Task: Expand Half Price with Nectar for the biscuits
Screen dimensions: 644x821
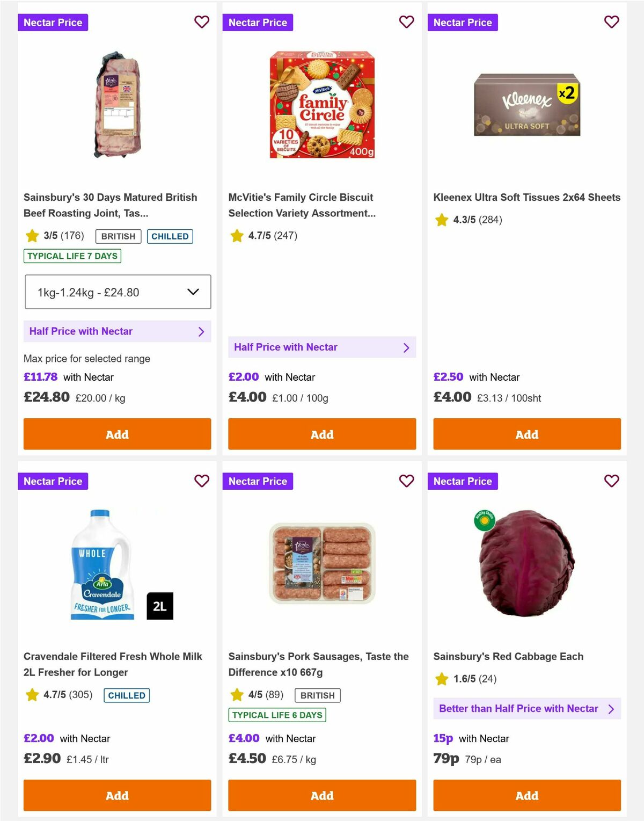Action: [322, 347]
